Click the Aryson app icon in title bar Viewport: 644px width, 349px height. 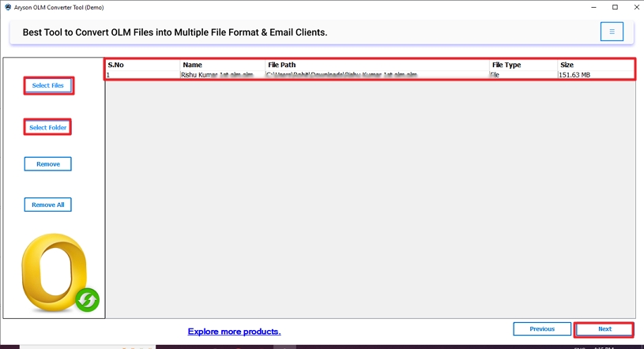pos(8,7)
